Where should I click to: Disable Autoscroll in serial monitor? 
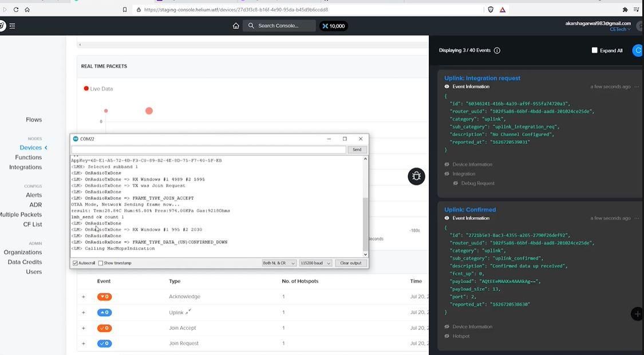click(x=75, y=263)
